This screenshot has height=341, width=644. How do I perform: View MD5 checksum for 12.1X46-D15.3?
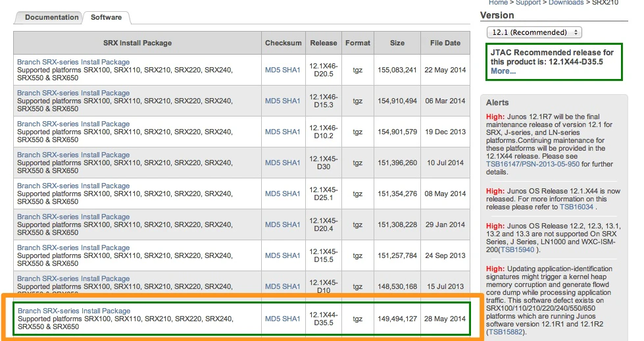[x=273, y=101]
